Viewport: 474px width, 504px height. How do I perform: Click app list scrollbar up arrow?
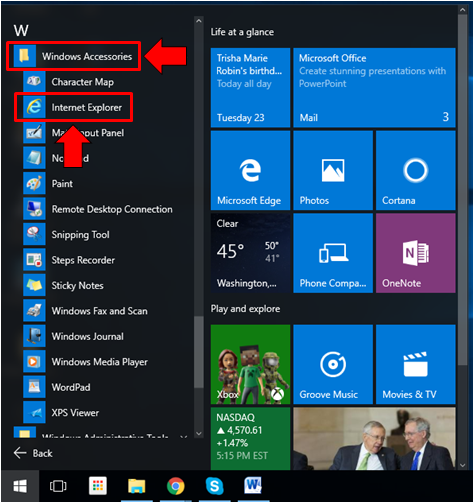(199, 21)
